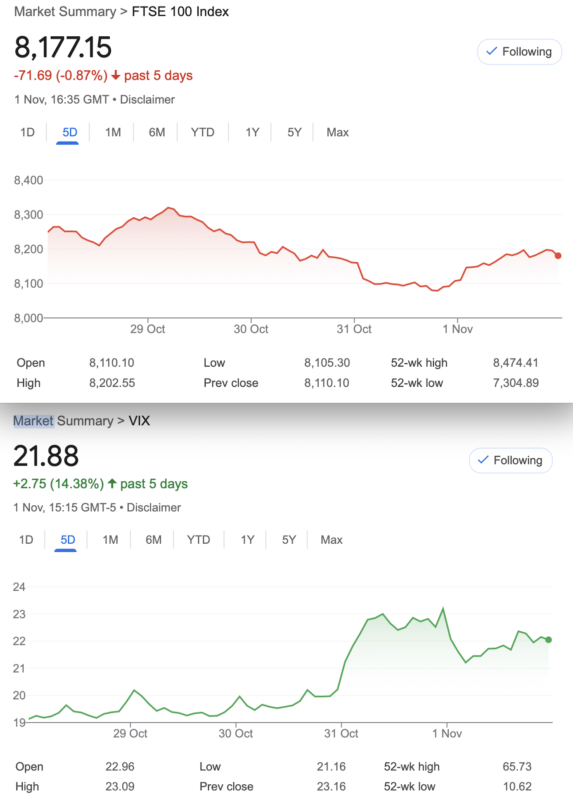Select 6M range tab on FTSE 100 chart
The width and height of the screenshot is (573, 800).
click(x=157, y=133)
